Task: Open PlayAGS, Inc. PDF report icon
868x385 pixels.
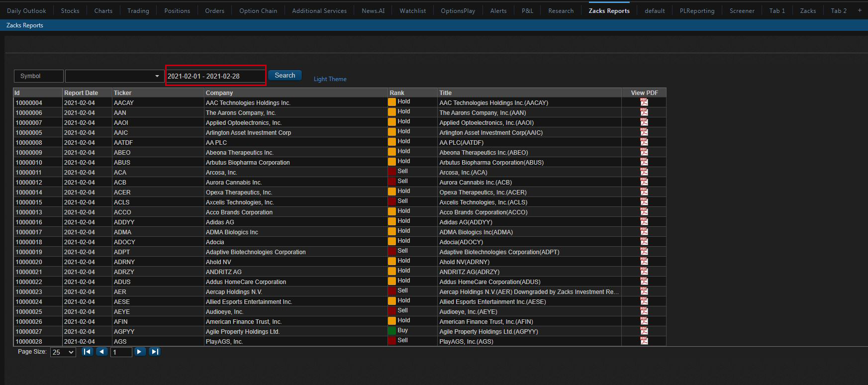Action: [644, 341]
